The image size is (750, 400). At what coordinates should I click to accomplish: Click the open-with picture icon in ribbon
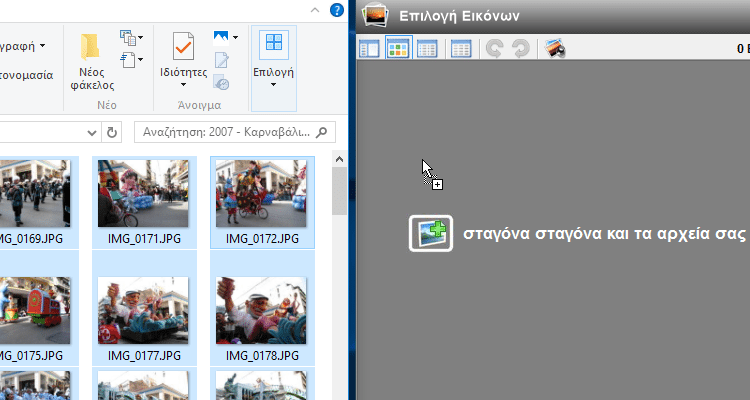pos(221,37)
